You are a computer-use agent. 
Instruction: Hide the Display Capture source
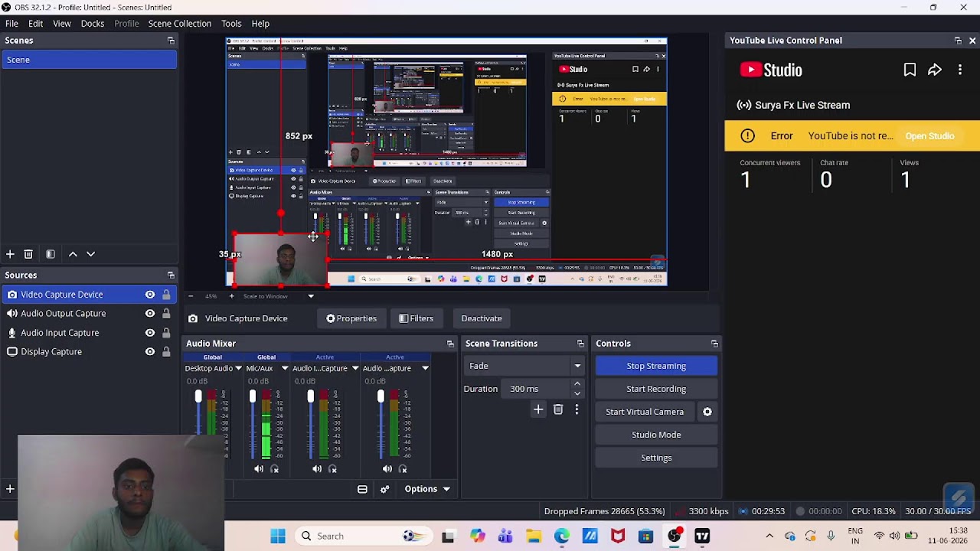click(x=150, y=352)
